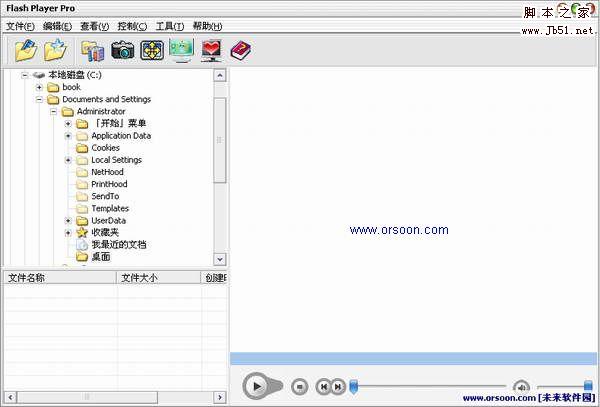Select the 「开始」菜单 folder
The image size is (600, 407).
click(x=119, y=124)
